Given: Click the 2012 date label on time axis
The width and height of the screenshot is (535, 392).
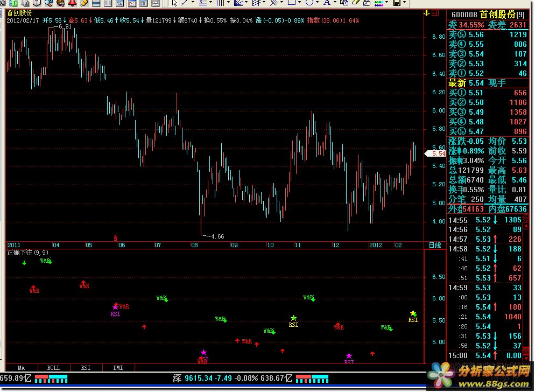Looking at the screenshot, I should [x=376, y=245].
